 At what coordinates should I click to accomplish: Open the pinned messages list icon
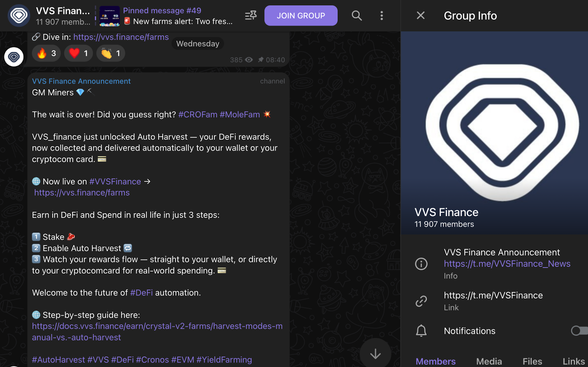coord(251,15)
